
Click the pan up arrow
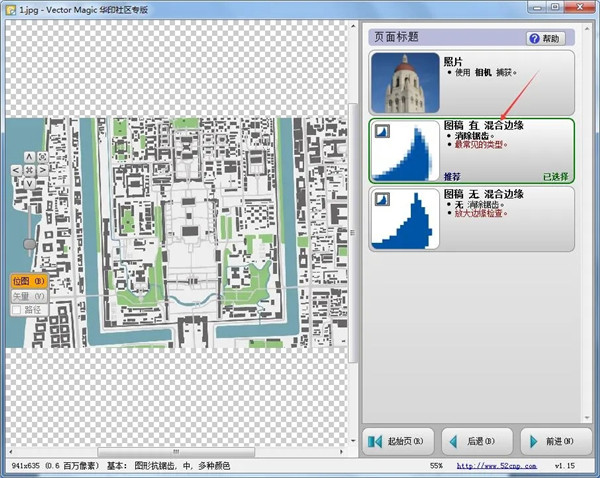tap(28, 157)
